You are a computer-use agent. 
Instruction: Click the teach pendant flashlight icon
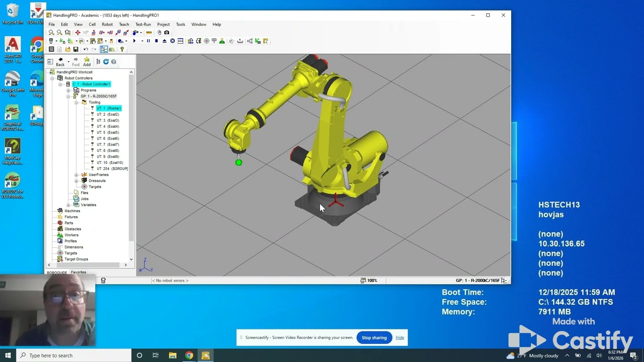(51, 41)
